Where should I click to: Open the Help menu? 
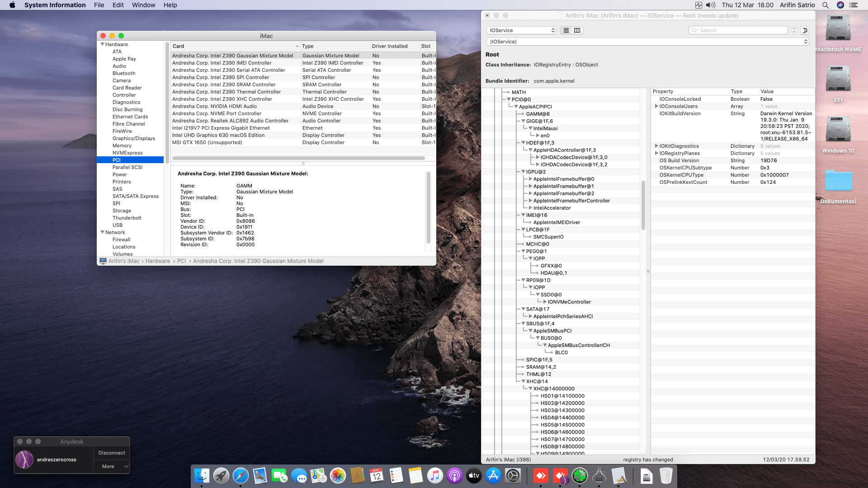(170, 5)
